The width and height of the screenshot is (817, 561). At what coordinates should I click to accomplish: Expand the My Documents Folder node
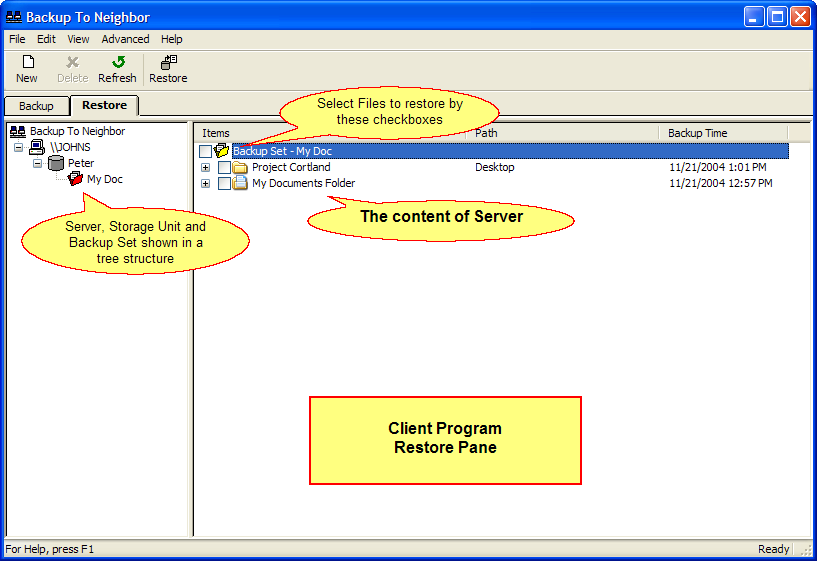[205, 183]
